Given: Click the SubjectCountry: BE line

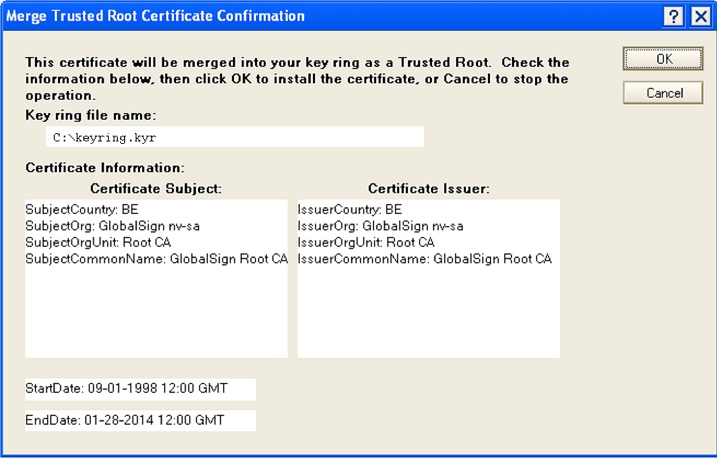Looking at the screenshot, I should pyautogui.click(x=82, y=209).
